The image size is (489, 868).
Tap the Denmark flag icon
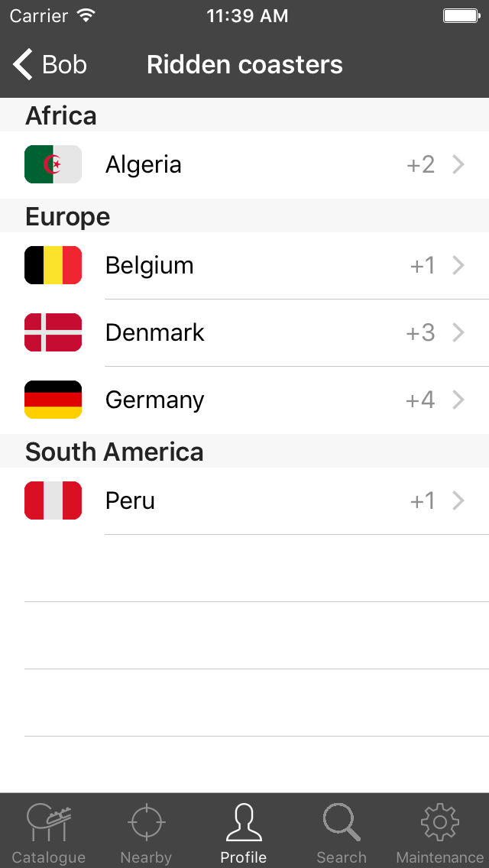53,332
